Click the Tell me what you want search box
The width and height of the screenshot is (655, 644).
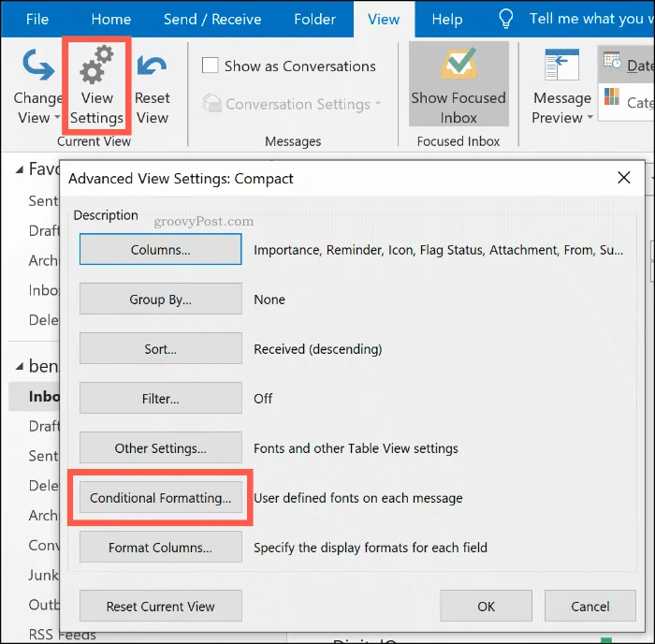591,19
